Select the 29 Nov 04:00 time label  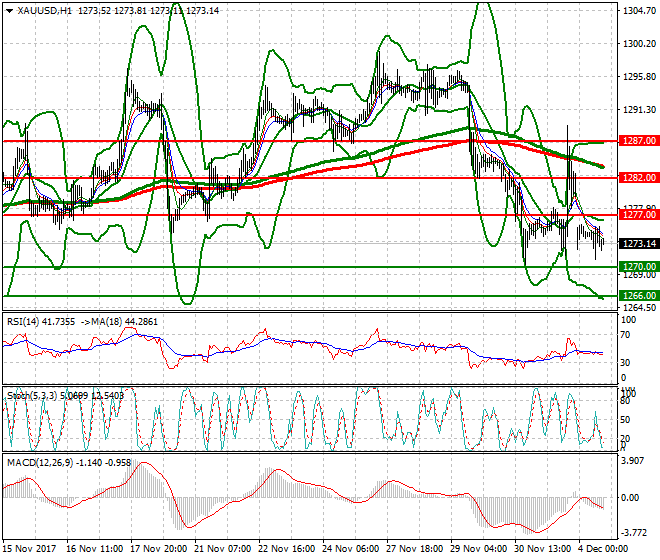point(479,549)
